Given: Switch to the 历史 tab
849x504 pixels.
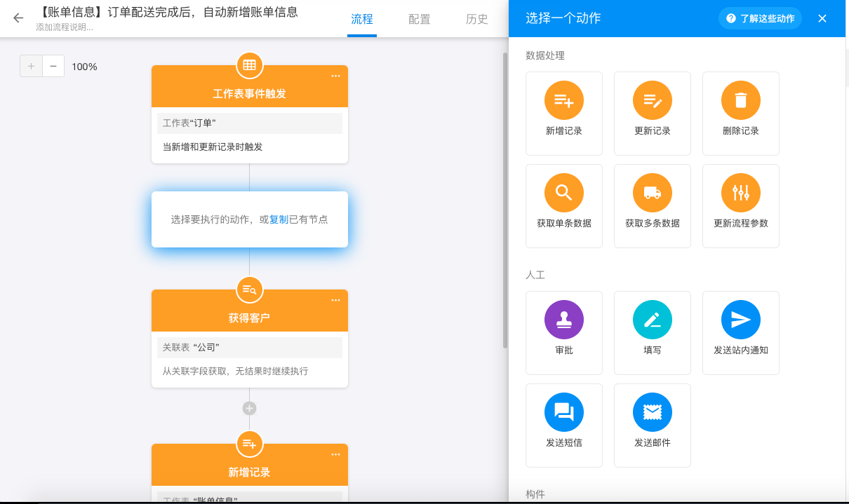Looking at the screenshot, I should [x=477, y=19].
